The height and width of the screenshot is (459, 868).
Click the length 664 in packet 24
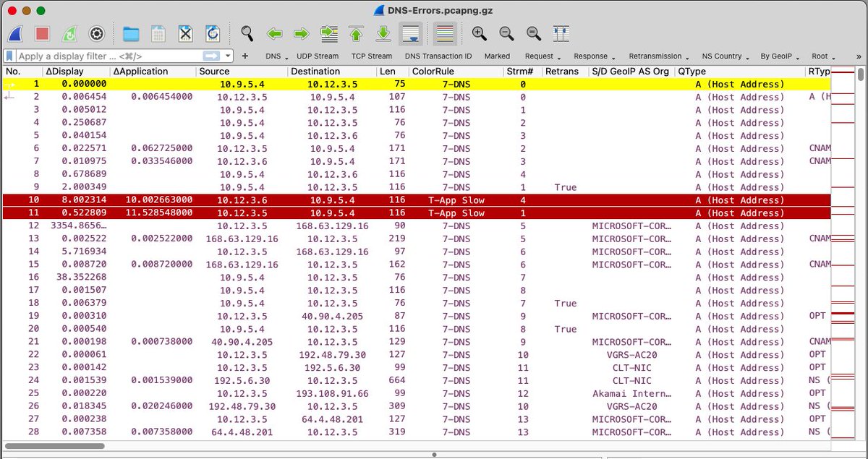[396, 381]
